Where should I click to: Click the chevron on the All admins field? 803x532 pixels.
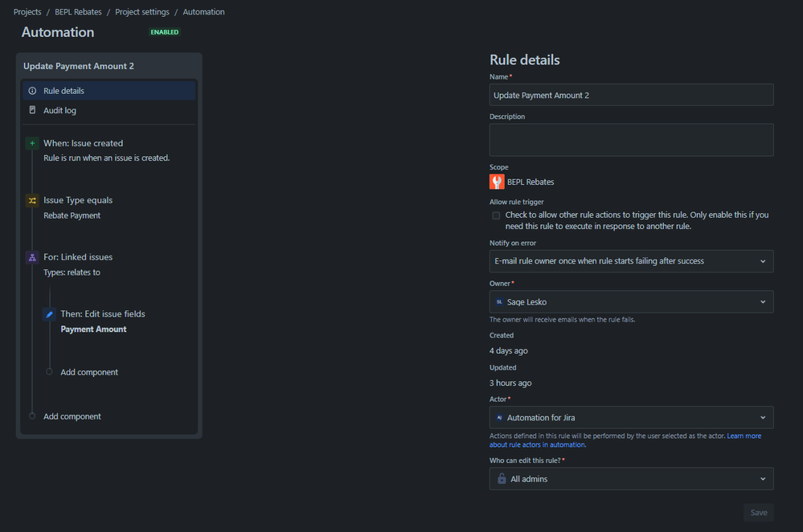point(763,479)
